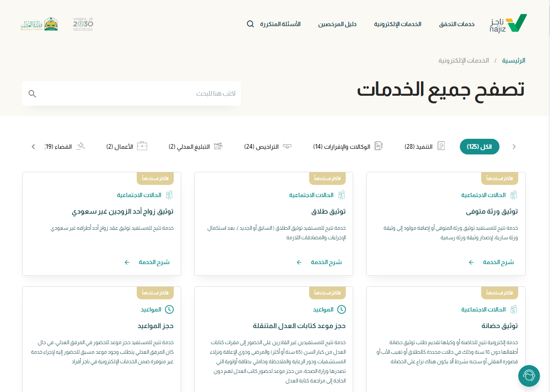The height and width of the screenshot is (392, 550).
Task: Click the search field magnifier icon
Action: (x=32, y=94)
